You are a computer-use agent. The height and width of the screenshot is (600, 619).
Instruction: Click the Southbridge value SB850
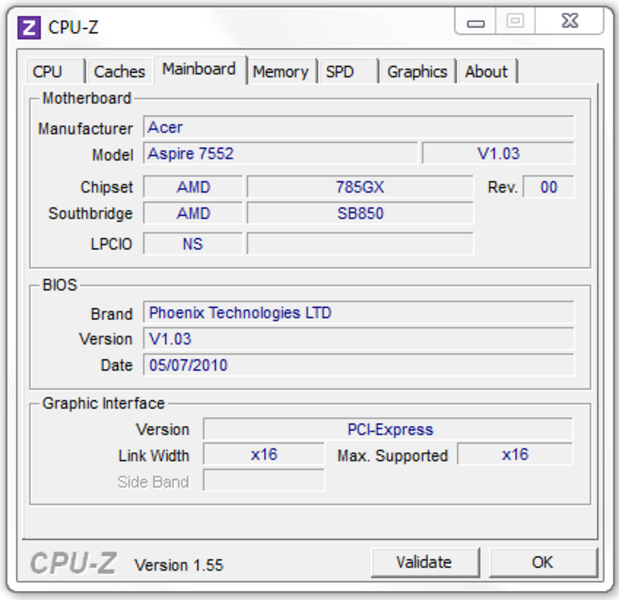point(360,213)
